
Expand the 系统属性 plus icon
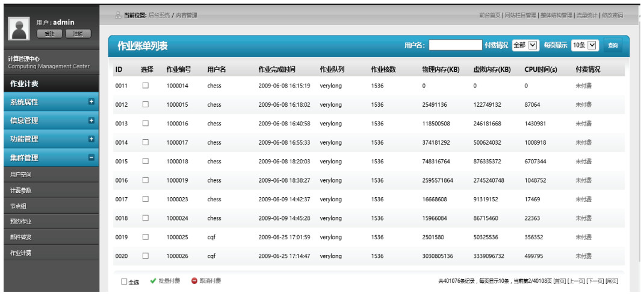pos(91,102)
